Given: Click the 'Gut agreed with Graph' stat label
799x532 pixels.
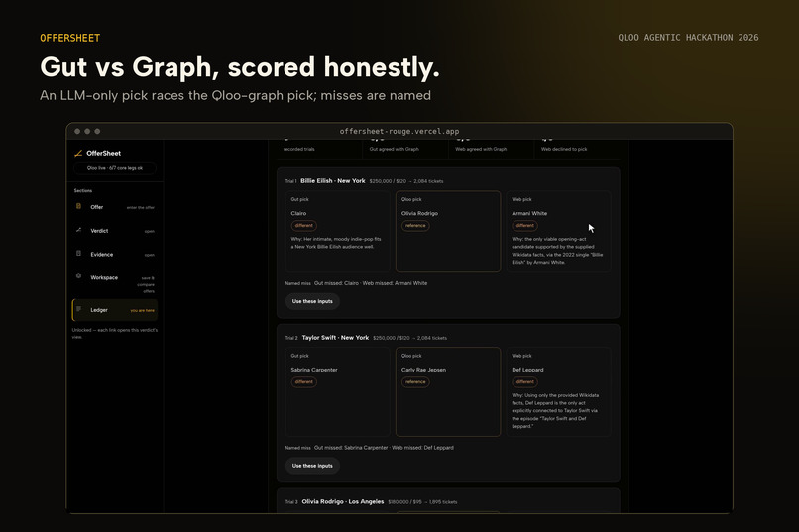Looking at the screenshot, I should tap(394, 150).
